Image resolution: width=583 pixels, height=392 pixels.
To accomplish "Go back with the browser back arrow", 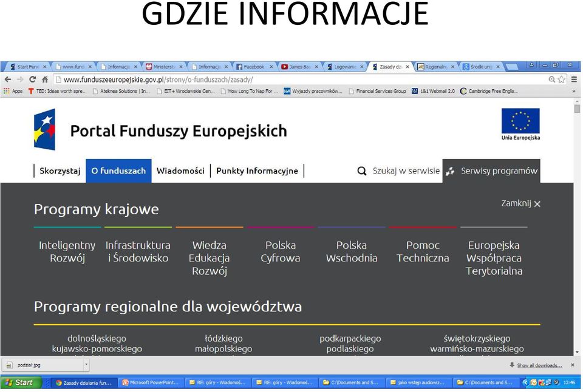I will (8, 79).
